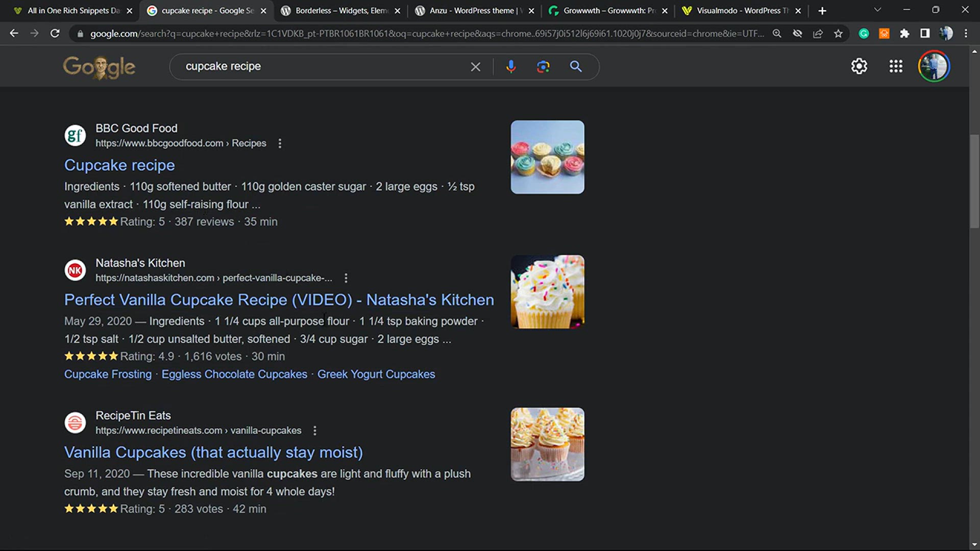The image size is (980, 551).
Task: Open Google Lens image search icon
Action: tap(543, 66)
